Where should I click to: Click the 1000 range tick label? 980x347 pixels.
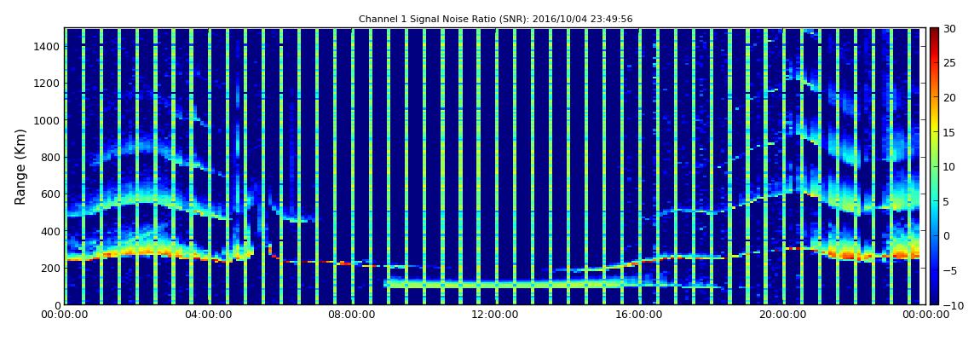(47, 120)
